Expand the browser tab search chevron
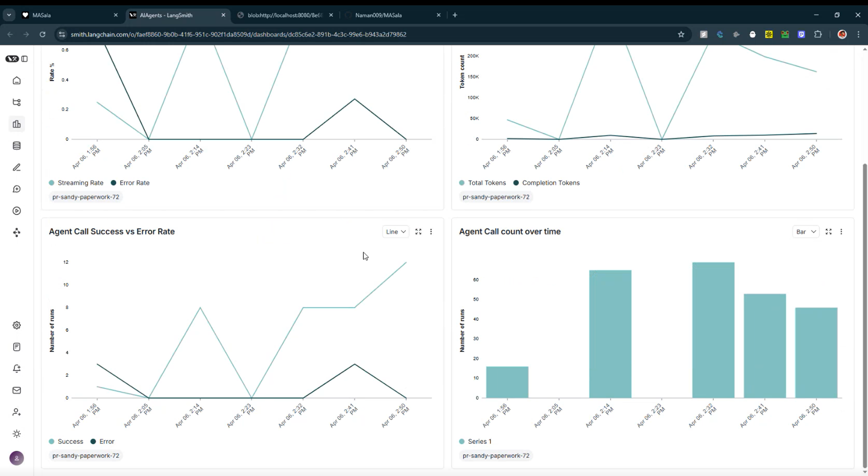 [x=9, y=15]
